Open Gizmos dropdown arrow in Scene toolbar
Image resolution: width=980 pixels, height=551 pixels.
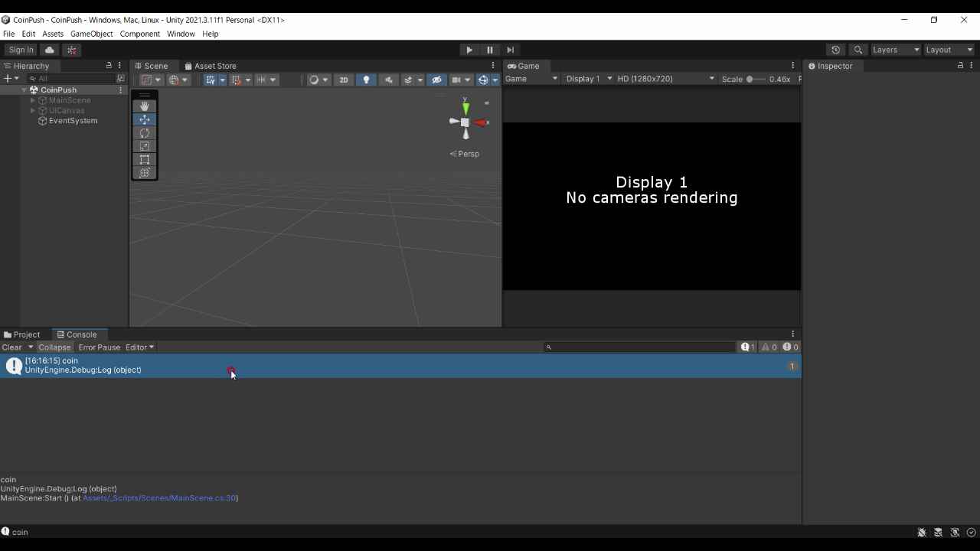coord(495,80)
